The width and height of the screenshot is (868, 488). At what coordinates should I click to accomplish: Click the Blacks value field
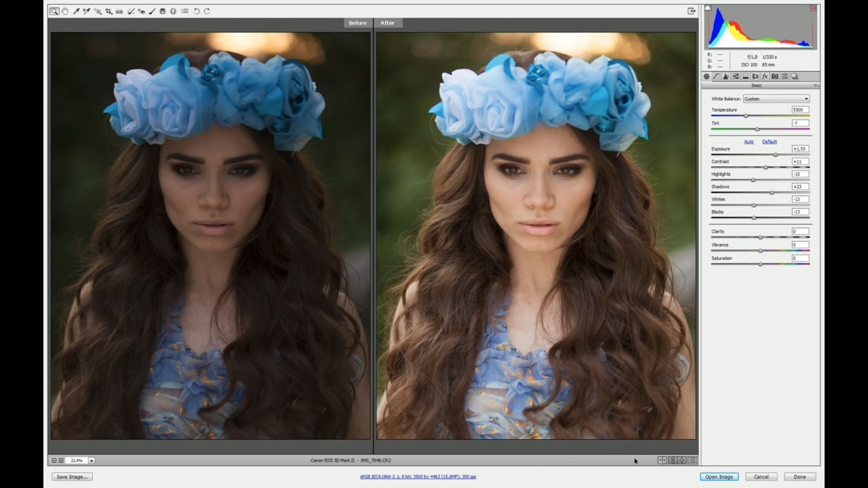coord(800,212)
